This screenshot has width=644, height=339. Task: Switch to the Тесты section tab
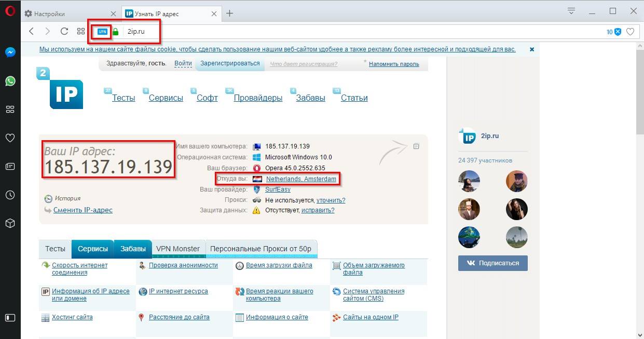[x=55, y=249]
